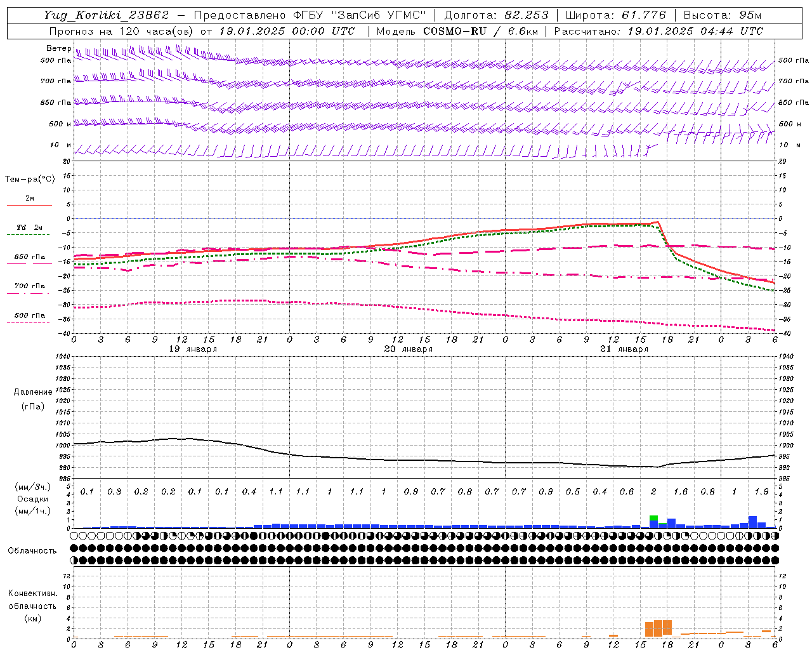Click the model name 'COSMO-RU / 6.6км'
This screenshot has height=650, width=812.
coord(480,31)
